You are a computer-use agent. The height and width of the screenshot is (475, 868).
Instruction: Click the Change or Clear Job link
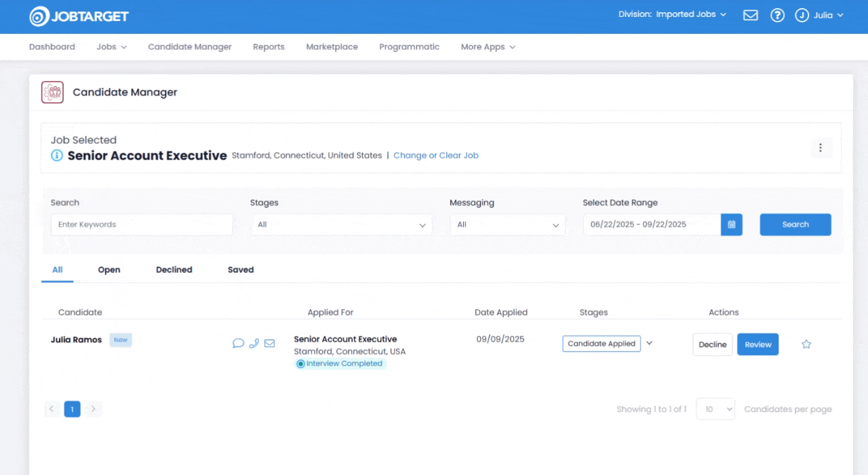pos(436,155)
